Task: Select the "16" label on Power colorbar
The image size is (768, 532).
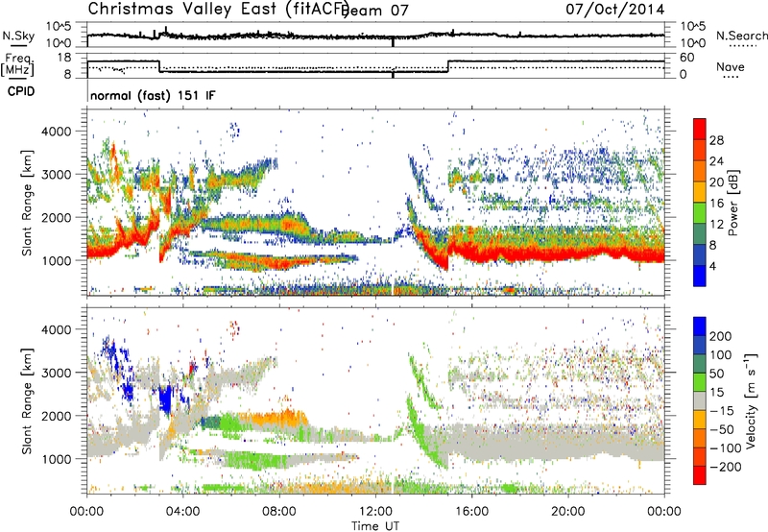Action: coord(716,204)
